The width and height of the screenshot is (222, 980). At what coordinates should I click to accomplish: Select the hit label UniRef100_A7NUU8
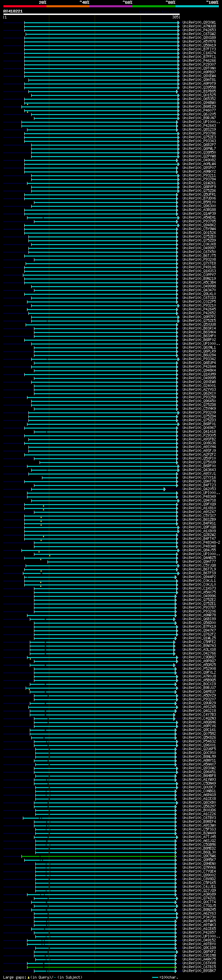(x=199, y=26)
